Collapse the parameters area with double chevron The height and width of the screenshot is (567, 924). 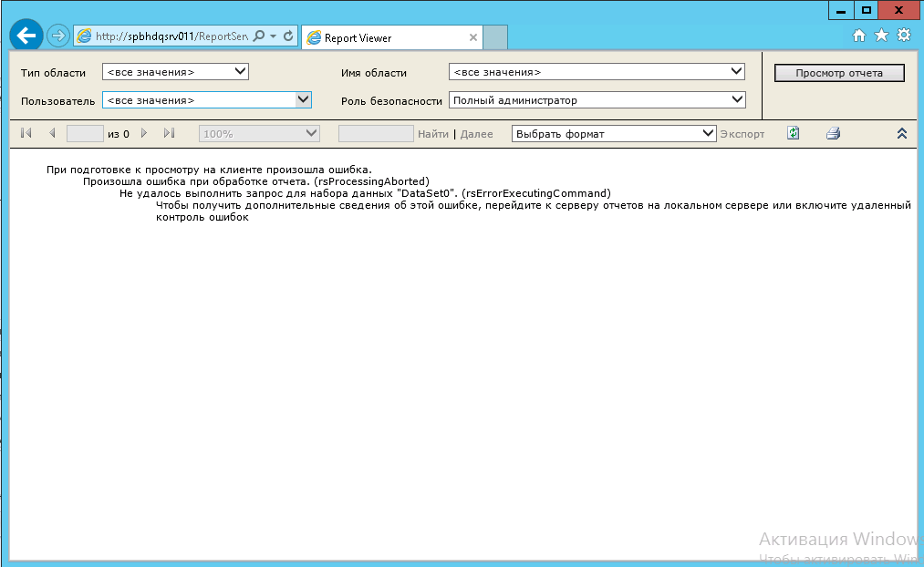pos(901,133)
